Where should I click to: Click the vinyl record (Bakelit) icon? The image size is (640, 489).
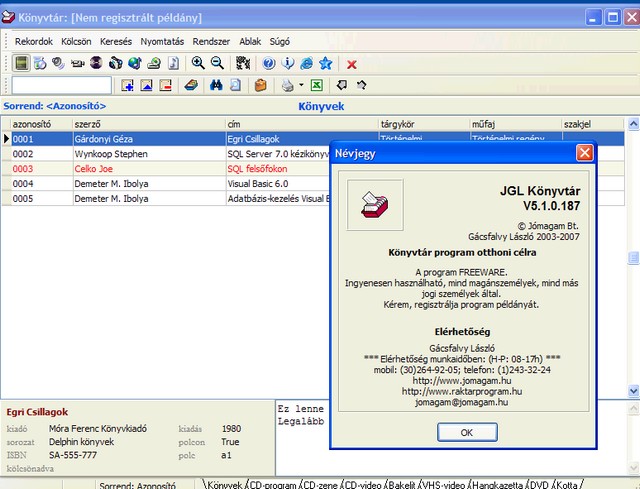click(x=96, y=63)
